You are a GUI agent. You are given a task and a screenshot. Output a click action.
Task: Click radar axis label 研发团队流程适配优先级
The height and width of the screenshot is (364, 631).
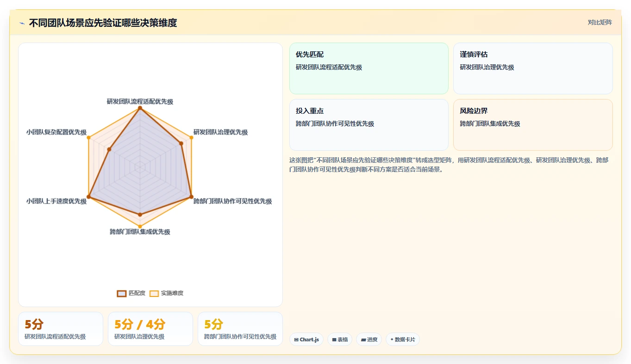(140, 101)
